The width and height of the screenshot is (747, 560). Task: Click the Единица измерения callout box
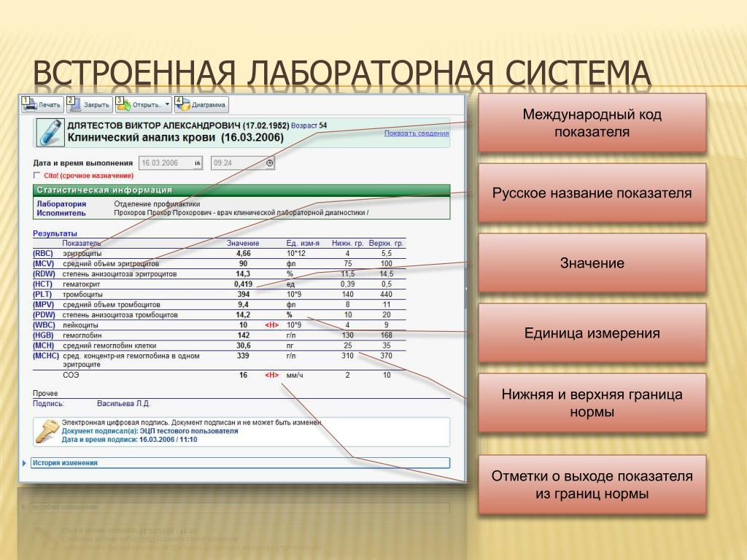click(x=592, y=332)
